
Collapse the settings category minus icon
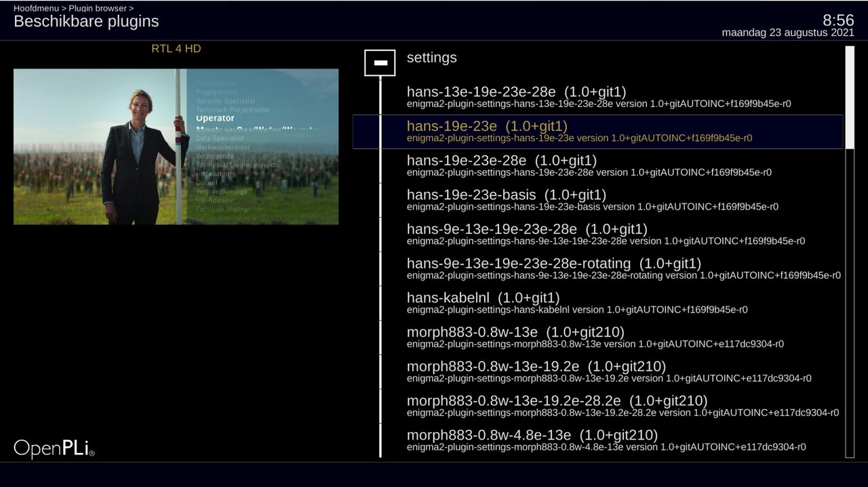tap(380, 63)
